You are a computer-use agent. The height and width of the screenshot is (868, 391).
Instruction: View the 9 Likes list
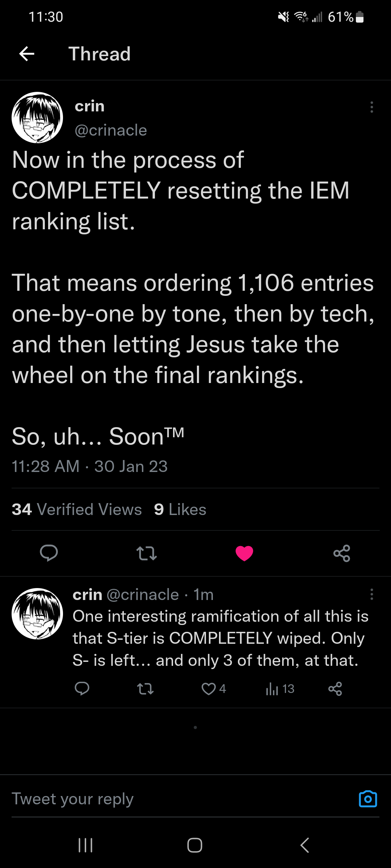(180, 509)
